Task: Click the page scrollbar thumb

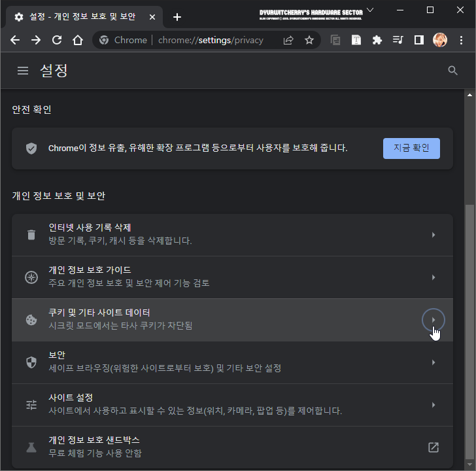Action: click(469, 332)
